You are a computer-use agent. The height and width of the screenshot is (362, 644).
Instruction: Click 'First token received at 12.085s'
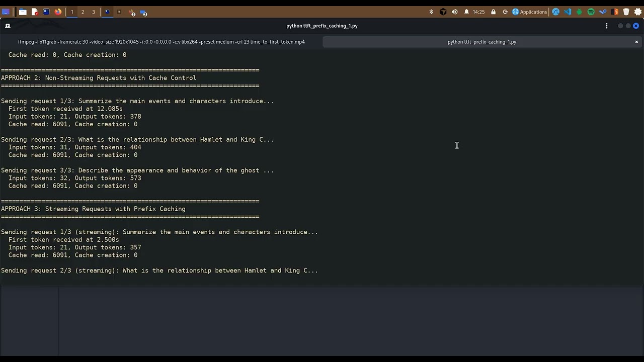click(x=65, y=109)
